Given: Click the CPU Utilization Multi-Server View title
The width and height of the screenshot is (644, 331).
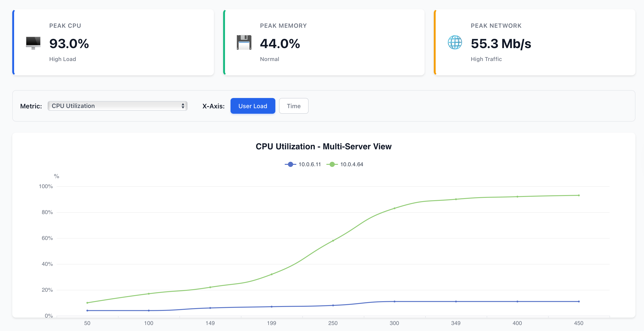Looking at the screenshot, I should [x=323, y=147].
